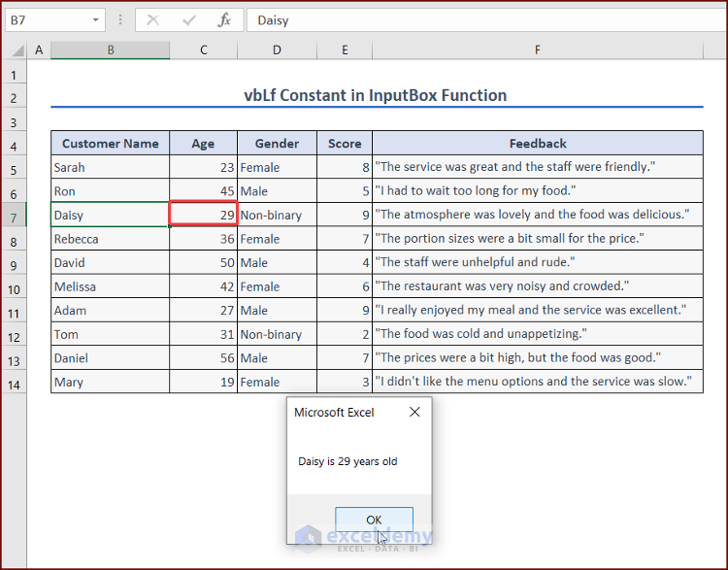Select David's age cell showing 50
The width and height of the screenshot is (728, 570).
coord(204,262)
